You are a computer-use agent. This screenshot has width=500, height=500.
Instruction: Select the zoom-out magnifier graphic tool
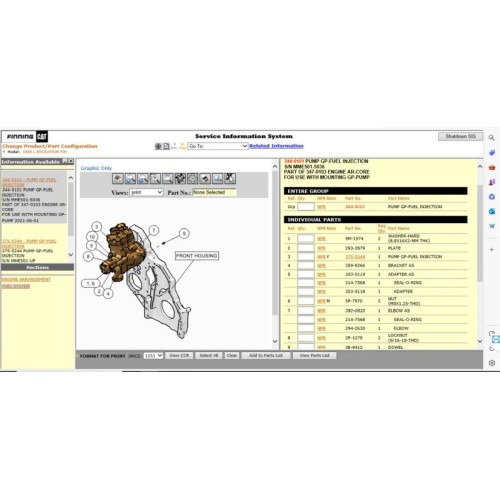143,179
